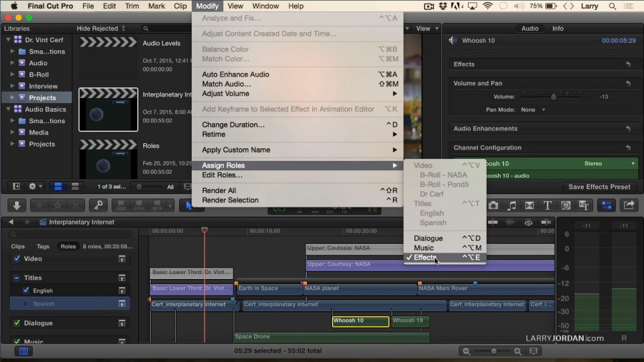The width and height of the screenshot is (644, 362).
Task: Switch browser to filmstrip view
Action: [x=58, y=186]
